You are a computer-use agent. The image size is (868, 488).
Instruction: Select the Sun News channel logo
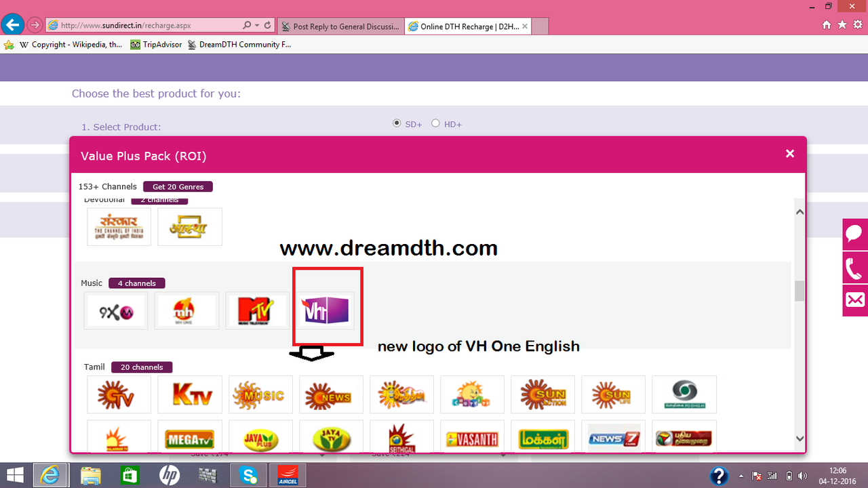(331, 394)
